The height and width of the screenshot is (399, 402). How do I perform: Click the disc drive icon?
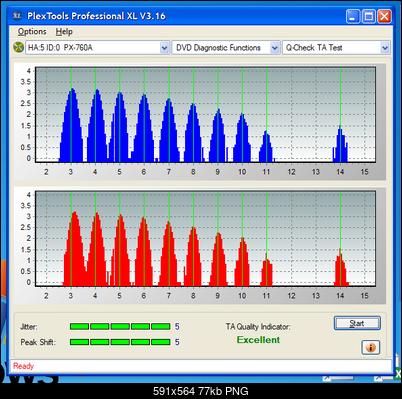pyautogui.click(x=18, y=47)
